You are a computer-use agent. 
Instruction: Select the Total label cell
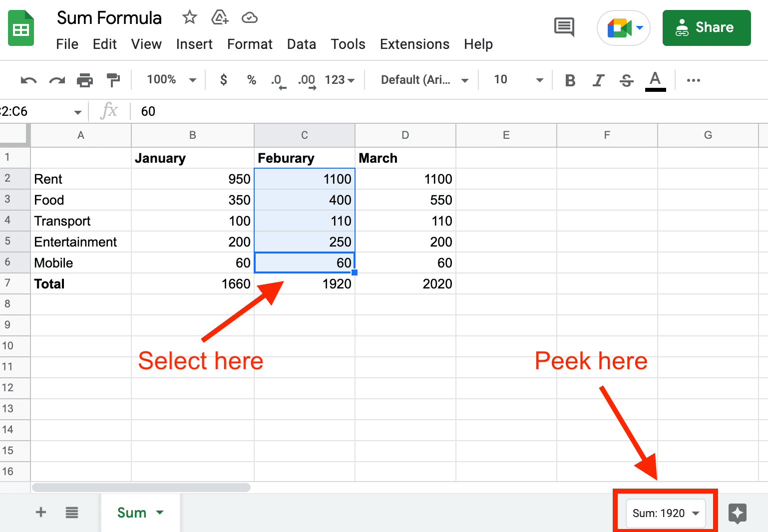(x=81, y=283)
